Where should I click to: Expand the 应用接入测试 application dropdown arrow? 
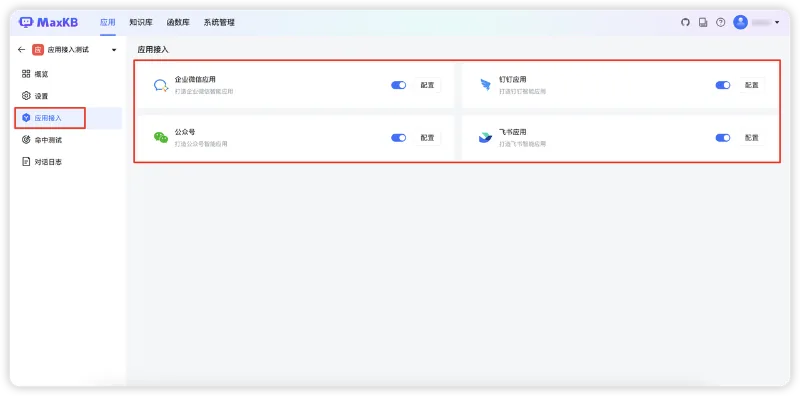[x=114, y=50]
